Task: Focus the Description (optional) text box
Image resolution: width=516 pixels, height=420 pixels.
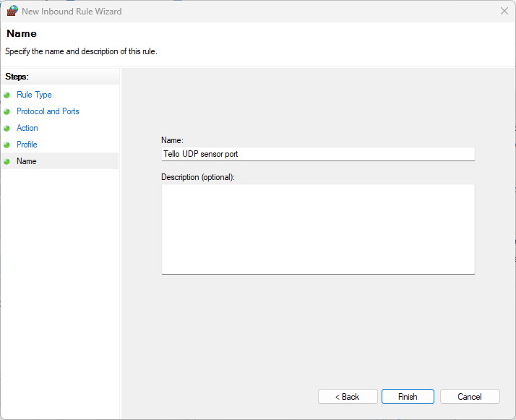Action: (317, 228)
